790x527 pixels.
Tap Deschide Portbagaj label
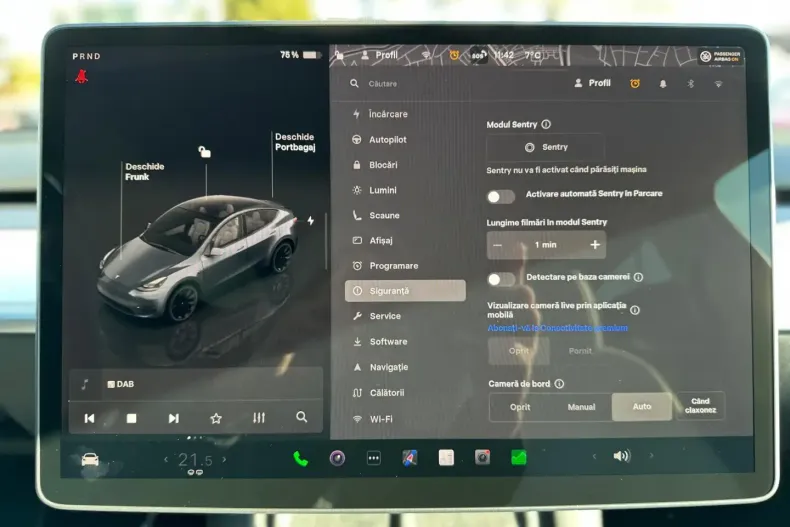[x=295, y=142]
